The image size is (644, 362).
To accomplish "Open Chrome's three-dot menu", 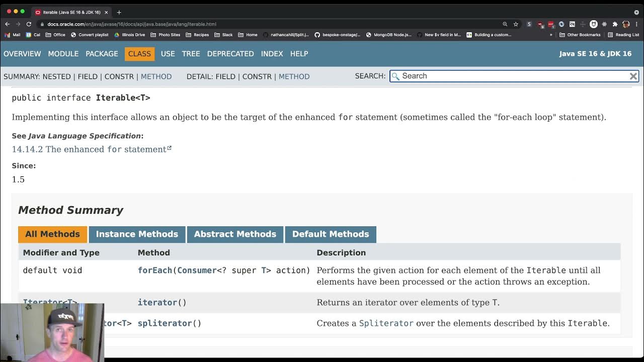I will pyautogui.click(x=636, y=24).
